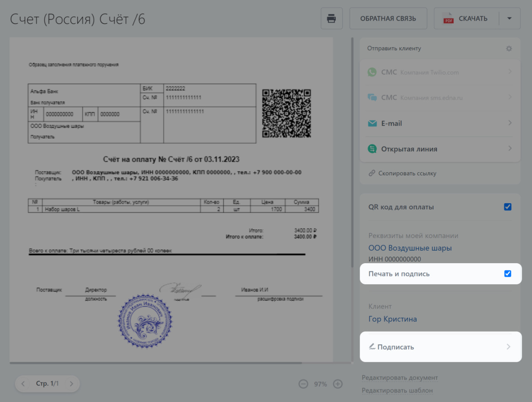The height and width of the screenshot is (402, 532).
Task: Click the Счет (Россия) Счёт /6 title
Action: tap(78, 19)
